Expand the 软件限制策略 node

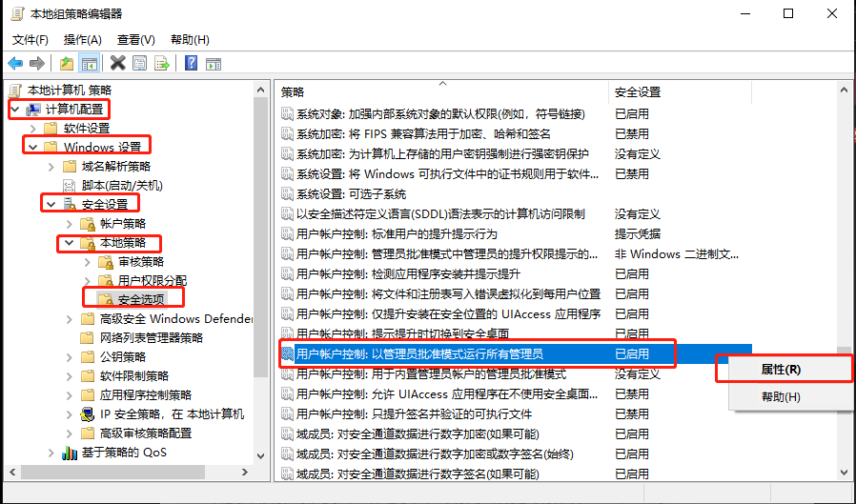[70, 375]
